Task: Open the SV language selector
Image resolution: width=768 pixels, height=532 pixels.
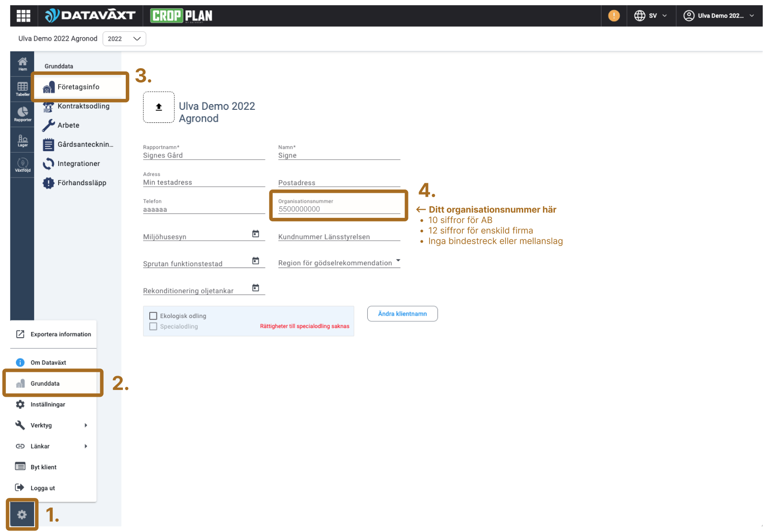Action: (650, 16)
